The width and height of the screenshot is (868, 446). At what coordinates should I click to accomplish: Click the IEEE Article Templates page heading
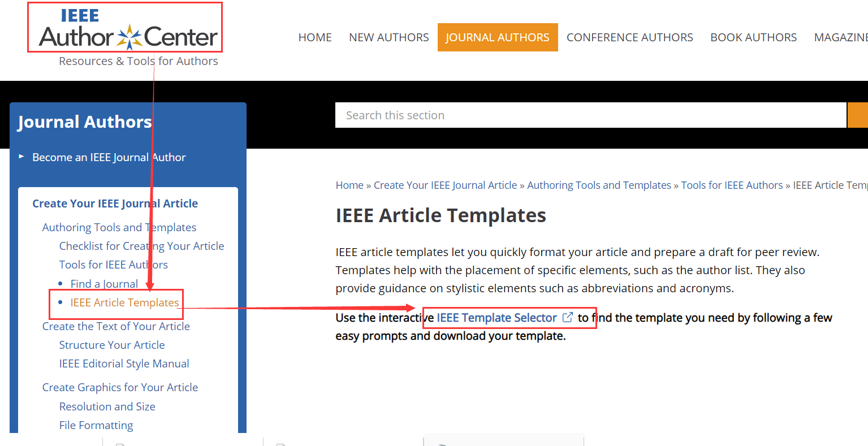[441, 215]
